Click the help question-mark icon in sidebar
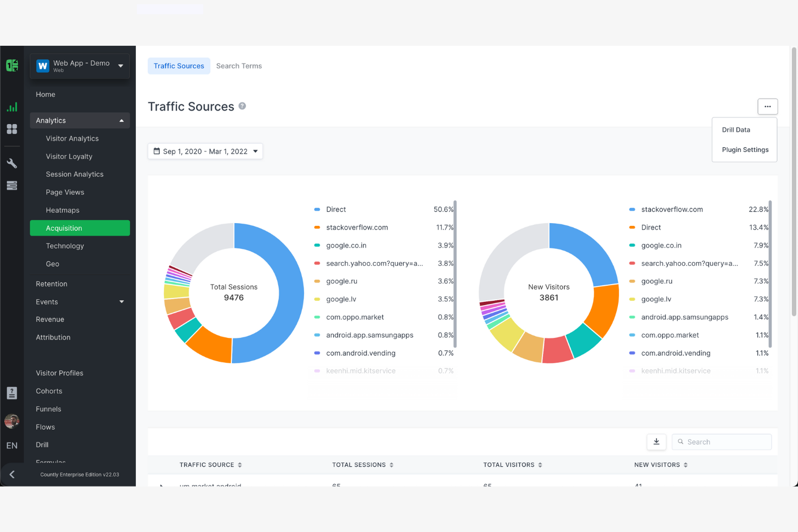Screen dimensions: 798x532 [12, 393]
